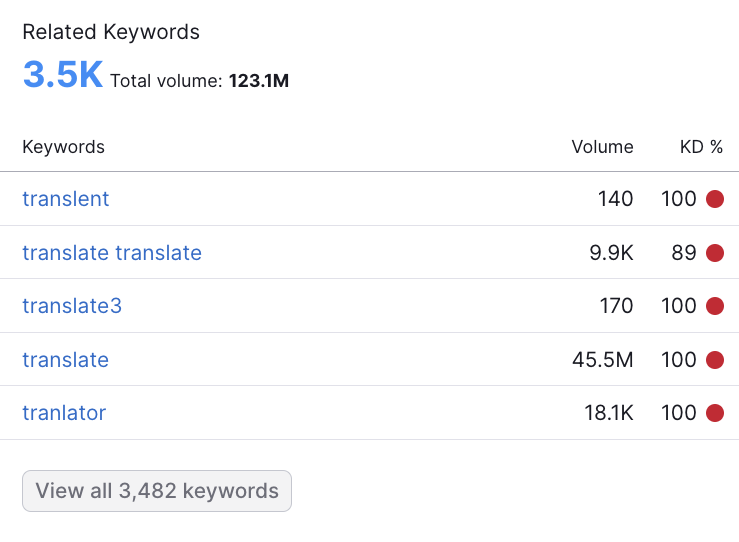Click the Total volume 123.1M value
Screen dimensions: 739x542
[x=259, y=81]
